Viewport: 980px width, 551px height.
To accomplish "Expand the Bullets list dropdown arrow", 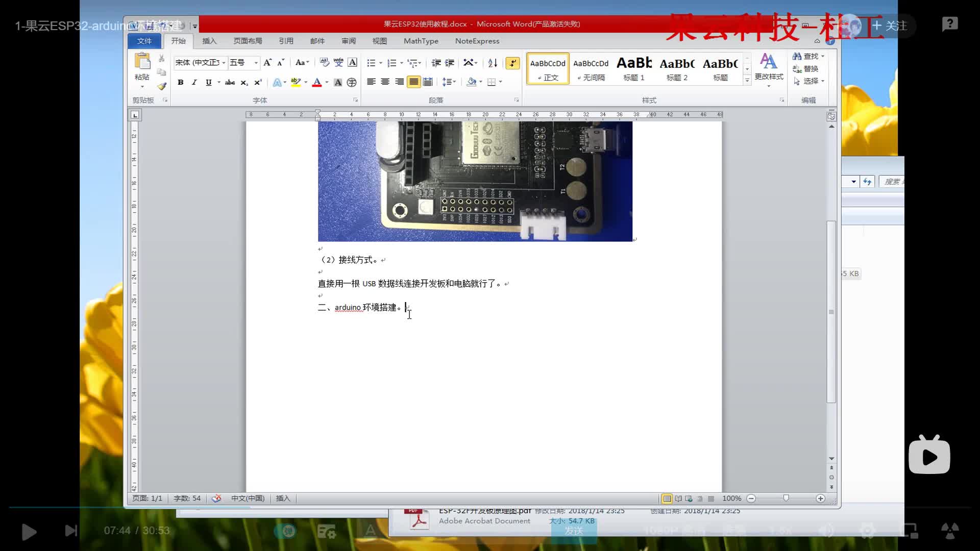I will coord(381,63).
